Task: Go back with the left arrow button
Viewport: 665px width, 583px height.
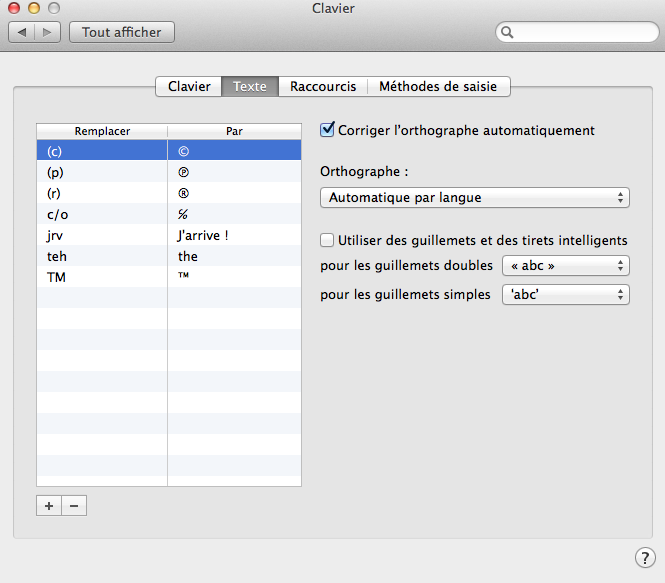Action: pos(22,32)
